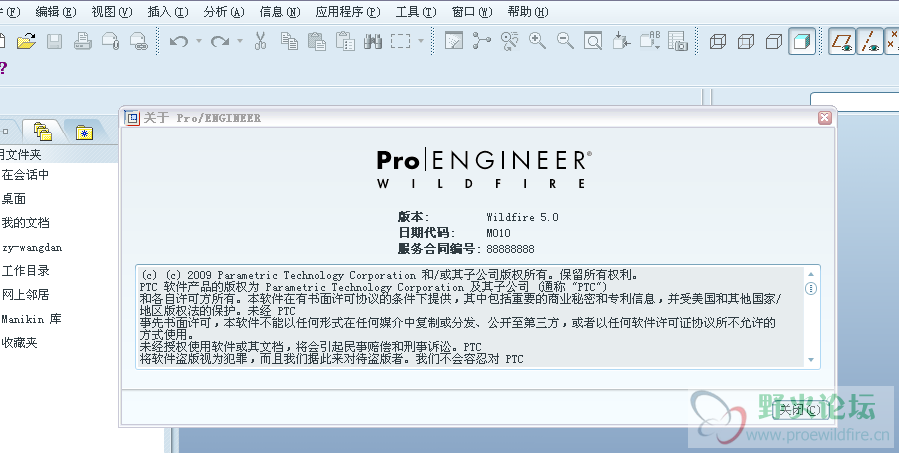Select 收藏夹 in the folder list
899x453 pixels.
(19, 343)
